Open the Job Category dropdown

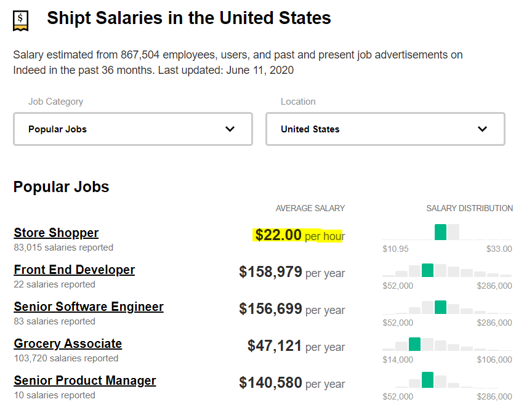pyautogui.click(x=132, y=129)
